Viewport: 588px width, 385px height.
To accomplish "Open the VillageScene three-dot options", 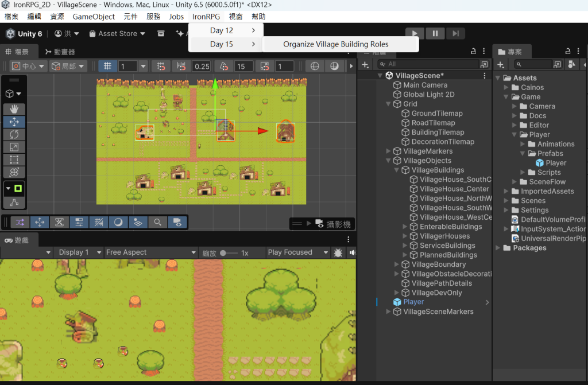I will tap(485, 76).
